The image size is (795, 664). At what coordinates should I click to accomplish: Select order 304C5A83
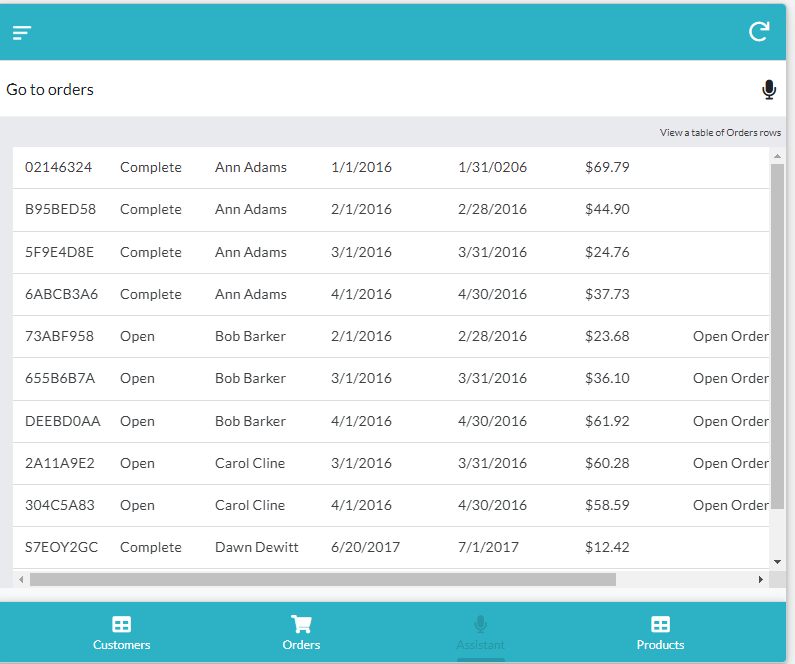tap(60, 505)
